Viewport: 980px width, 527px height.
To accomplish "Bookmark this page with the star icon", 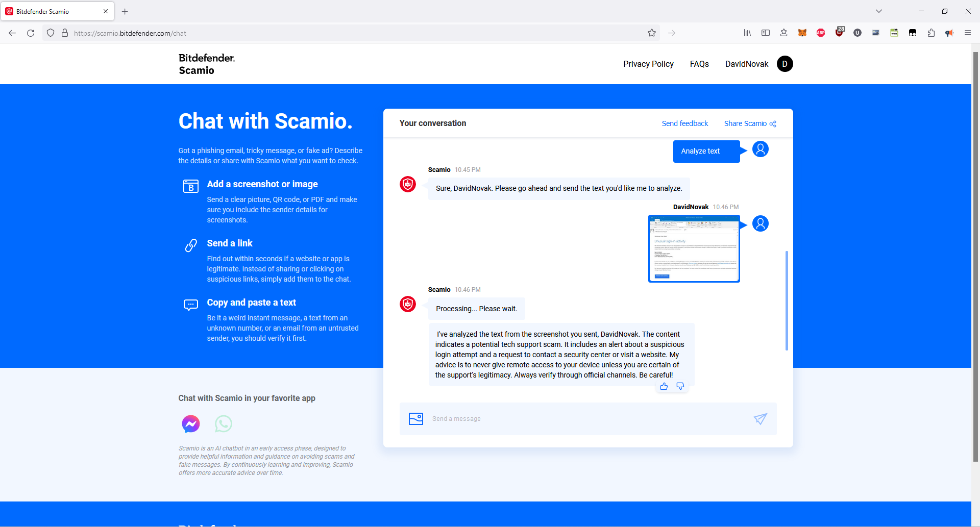I will [652, 33].
